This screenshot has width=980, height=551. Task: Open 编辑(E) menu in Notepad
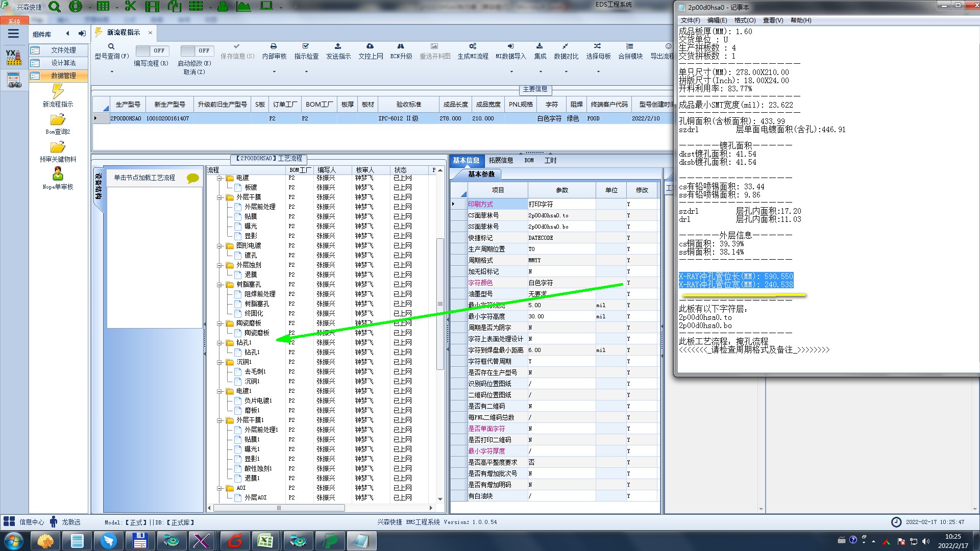click(717, 20)
